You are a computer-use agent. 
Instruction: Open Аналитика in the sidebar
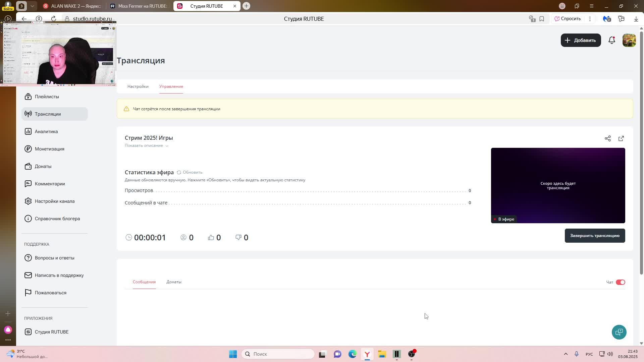pos(46,131)
